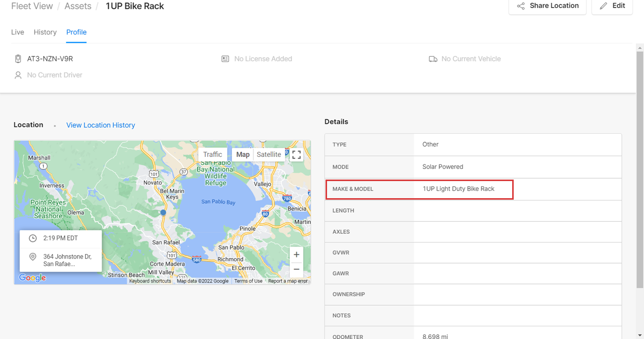Screen dimensions: 644x339
Task: Click the share icon in Share Location
Action: (521, 6)
